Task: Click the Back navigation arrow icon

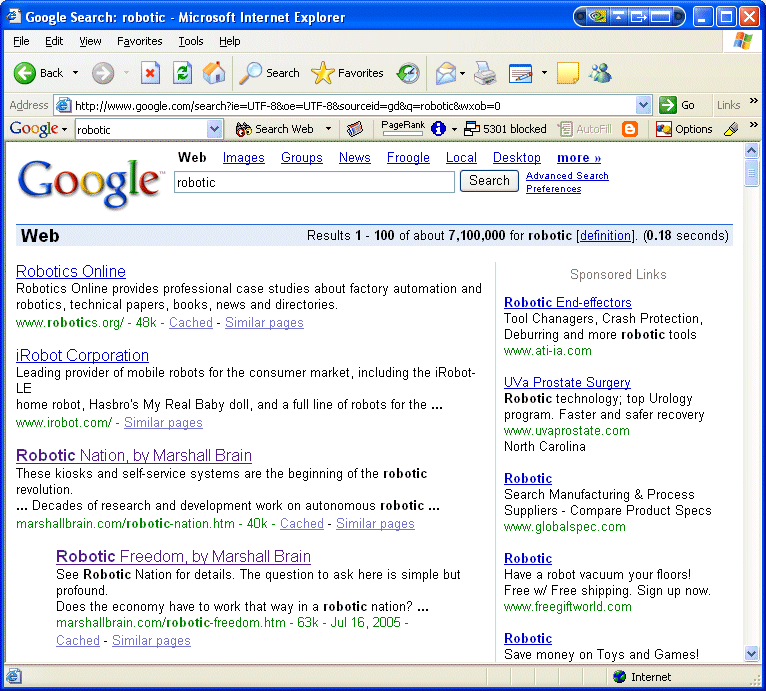Action: tap(24, 73)
